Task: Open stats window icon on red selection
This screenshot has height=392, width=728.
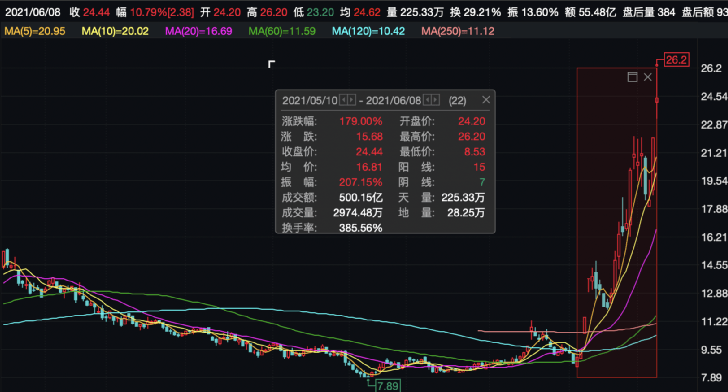Action: point(632,77)
